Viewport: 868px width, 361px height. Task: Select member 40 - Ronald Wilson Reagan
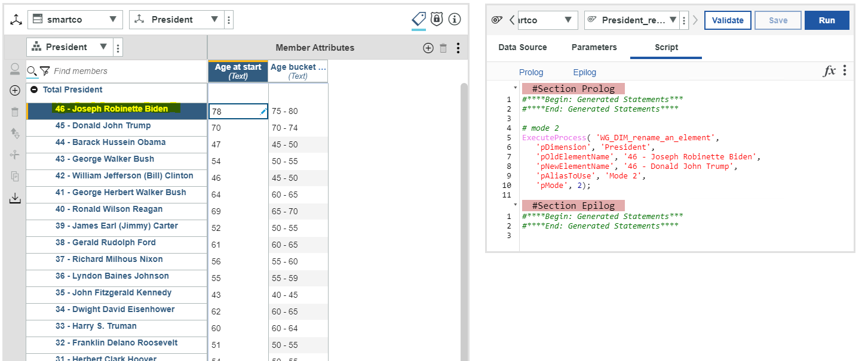[109, 209]
